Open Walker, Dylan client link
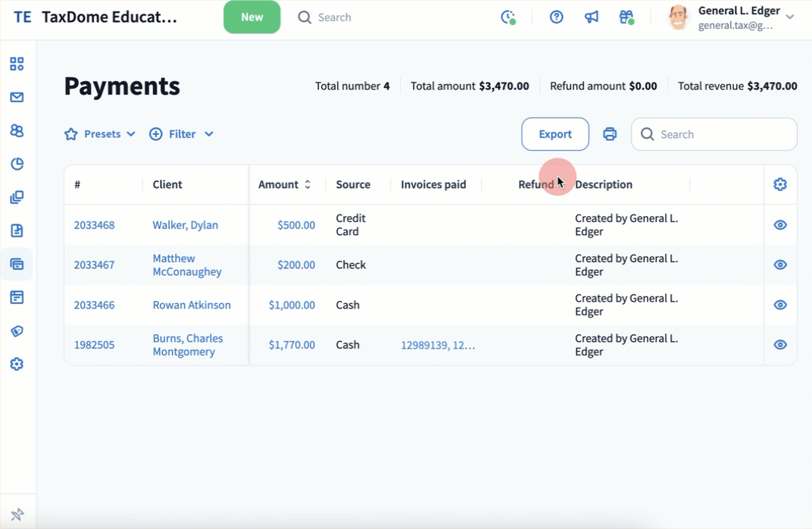The height and width of the screenshot is (529, 812). click(x=185, y=225)
